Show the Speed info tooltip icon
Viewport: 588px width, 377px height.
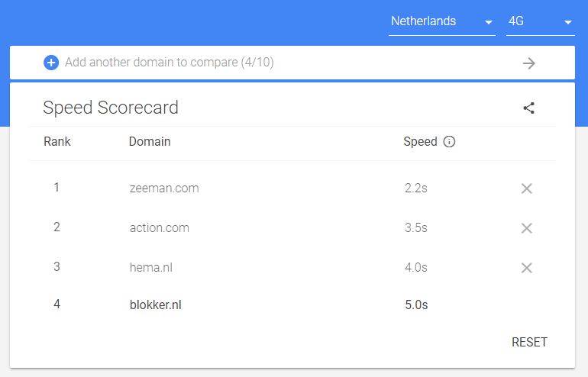tap(449, 142)
